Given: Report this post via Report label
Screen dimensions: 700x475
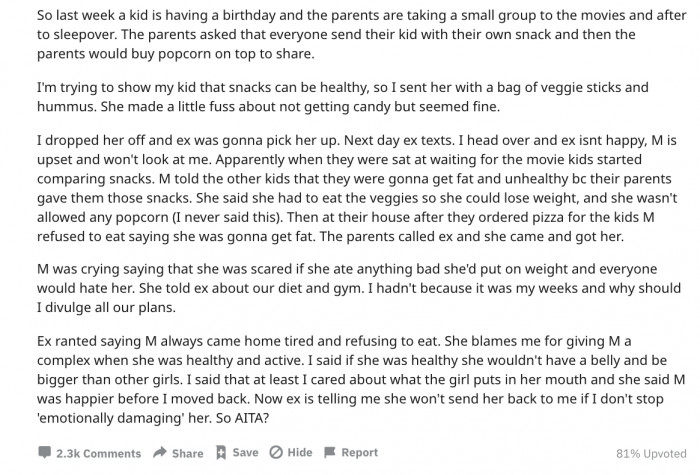Looking at the screenshot, I should coord(359,453).
